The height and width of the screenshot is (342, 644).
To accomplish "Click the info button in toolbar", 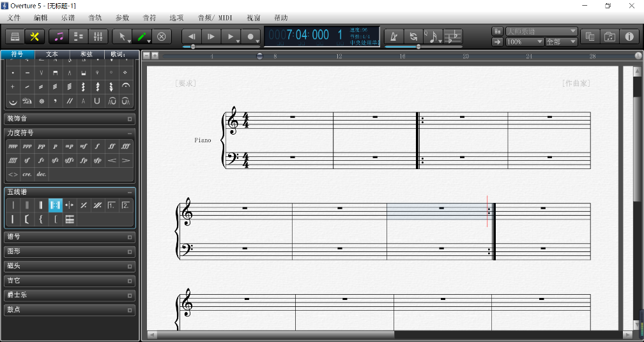I will point(629,36).
